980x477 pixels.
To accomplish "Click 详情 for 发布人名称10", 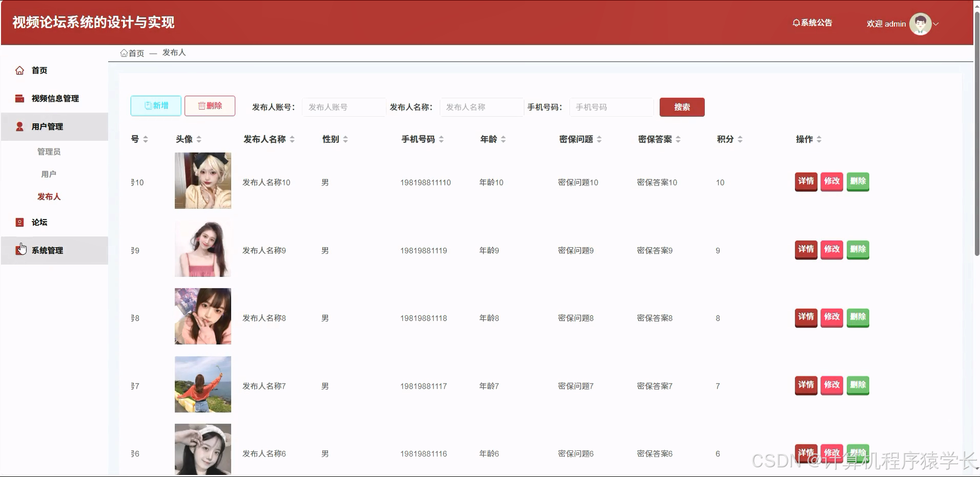I will tap(805, 182).
